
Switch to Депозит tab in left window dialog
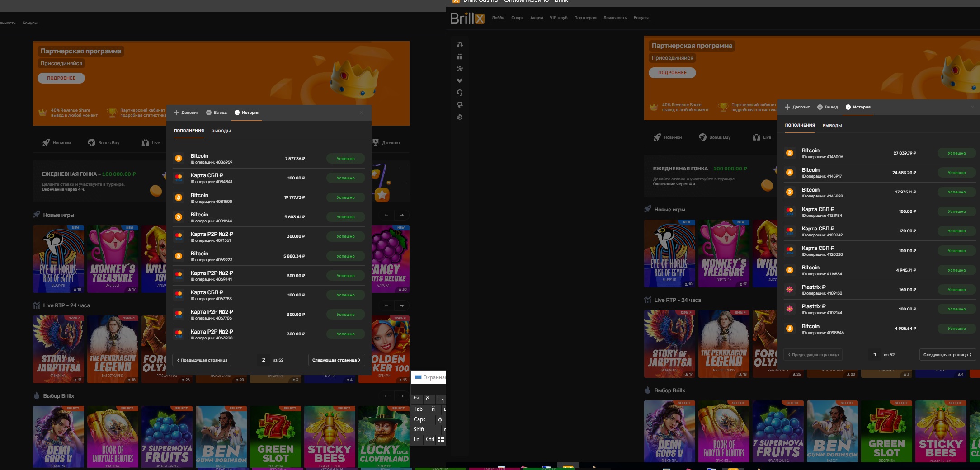coord(186,113)
